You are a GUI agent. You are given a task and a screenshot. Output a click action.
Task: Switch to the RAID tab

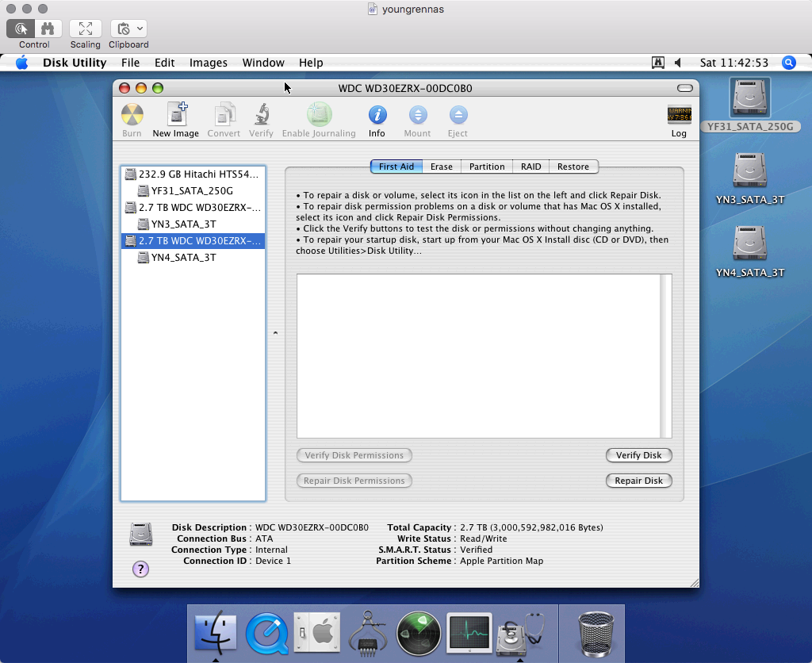pos(530,167)
